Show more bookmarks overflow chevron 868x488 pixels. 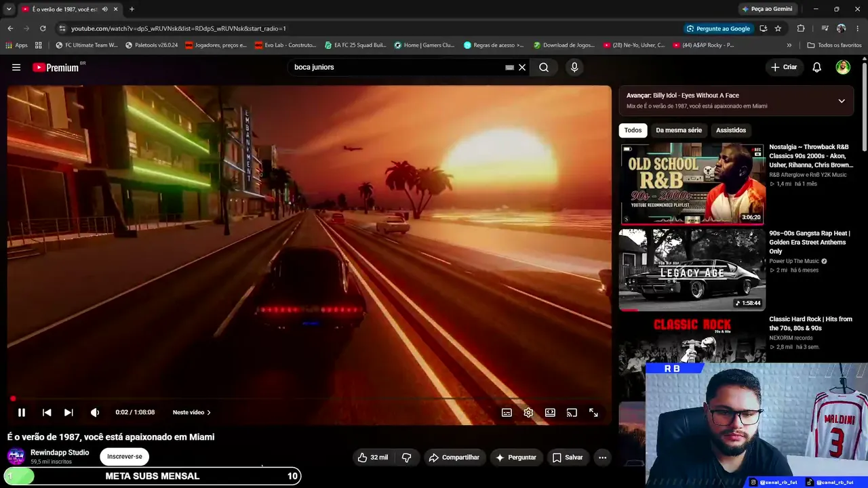(789, 45)
